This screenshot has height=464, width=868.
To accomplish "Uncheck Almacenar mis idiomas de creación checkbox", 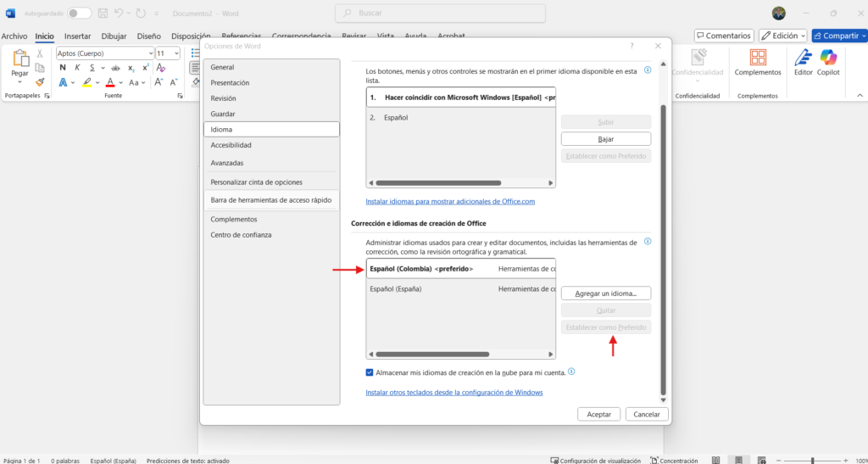I will (370, 372).
